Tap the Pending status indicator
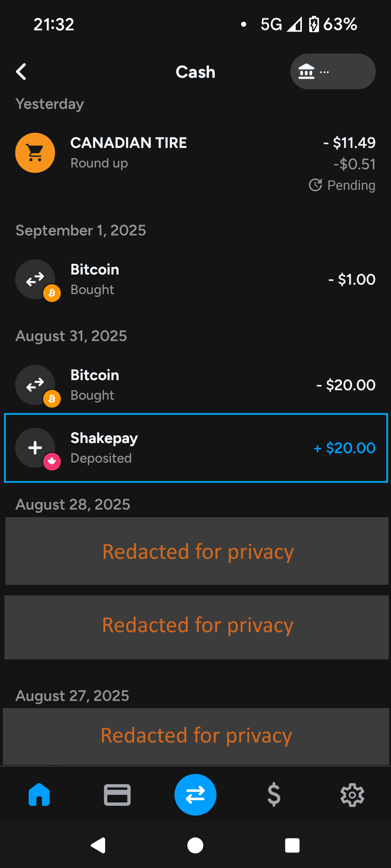 (x=342, y=185)
